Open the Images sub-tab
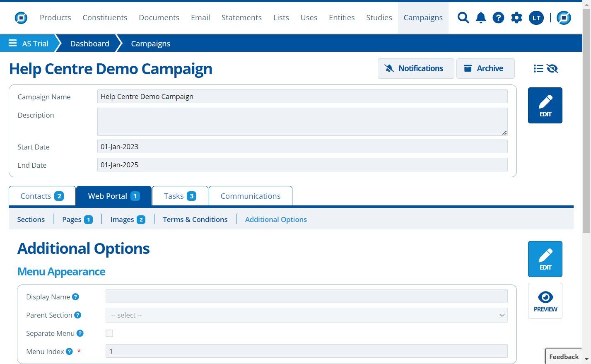This screenshot has width=591, height=364. click(128, 219)
